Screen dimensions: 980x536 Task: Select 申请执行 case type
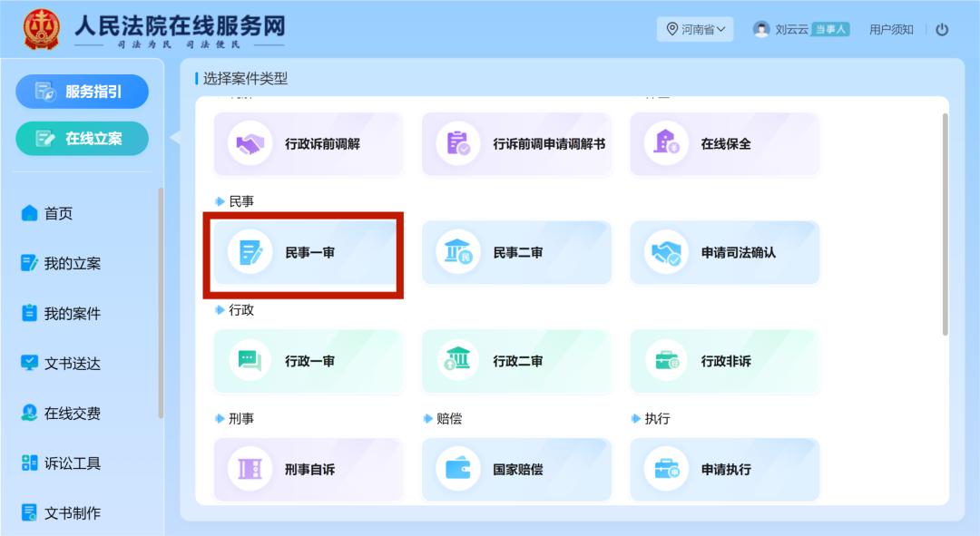click(724, 469)
